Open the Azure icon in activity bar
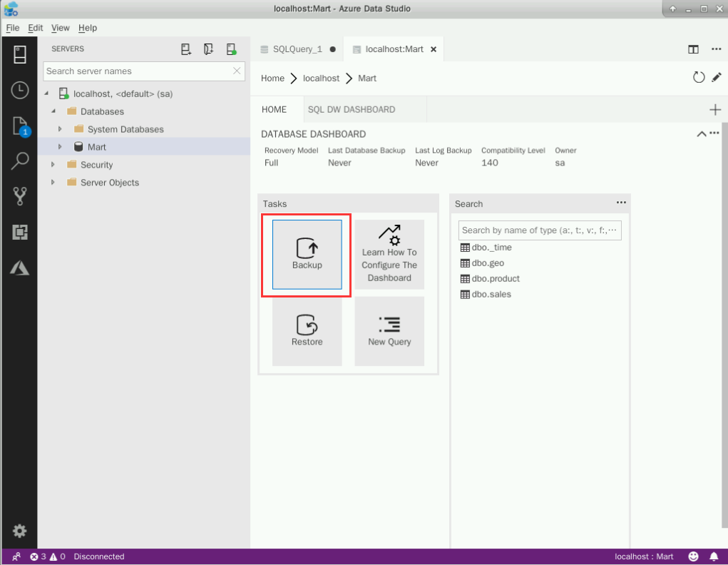The image size is (728, 565). tap(19, 268)
